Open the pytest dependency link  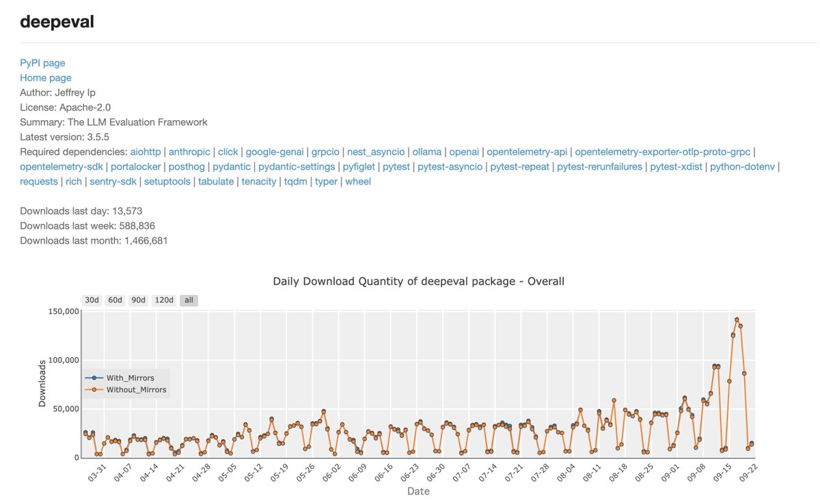tap(396, 167)
